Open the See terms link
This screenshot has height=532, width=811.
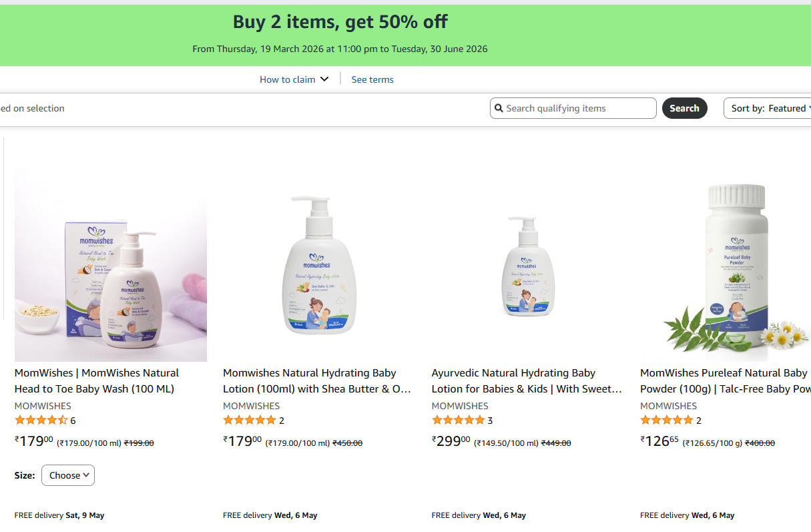[372, 79]
